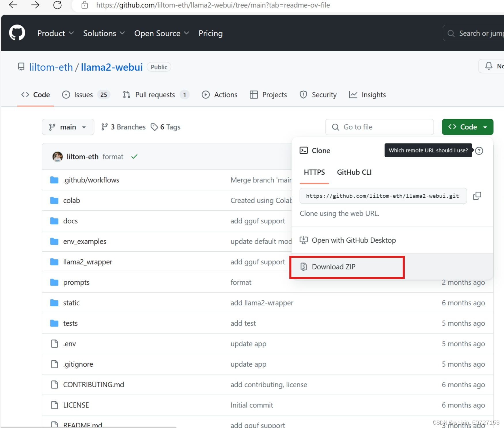Viewport: 504px width, 428px height.
Task: Click the Download ZIP file icon
Action: pos(304,267)
